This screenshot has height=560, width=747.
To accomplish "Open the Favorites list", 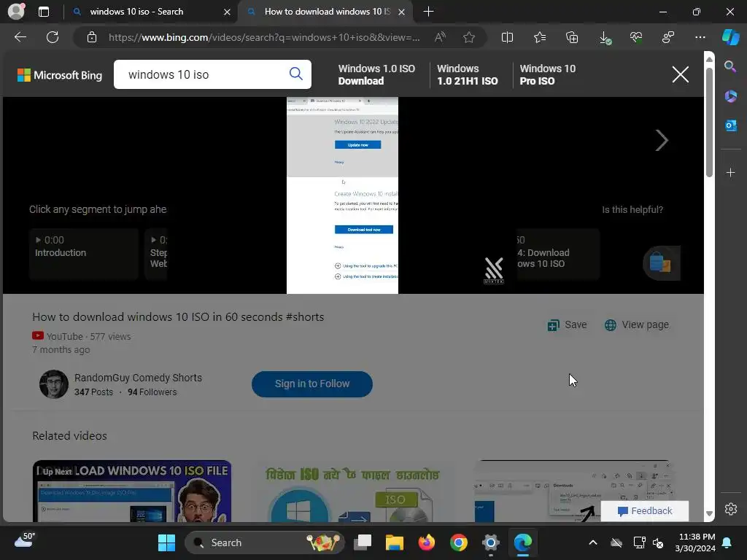I will pos(540,37).
